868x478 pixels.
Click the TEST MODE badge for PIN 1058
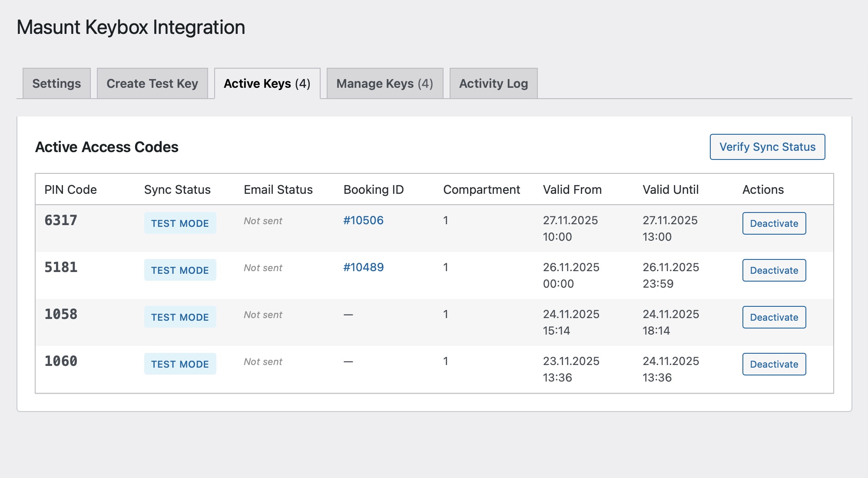(x=180, y=317)
